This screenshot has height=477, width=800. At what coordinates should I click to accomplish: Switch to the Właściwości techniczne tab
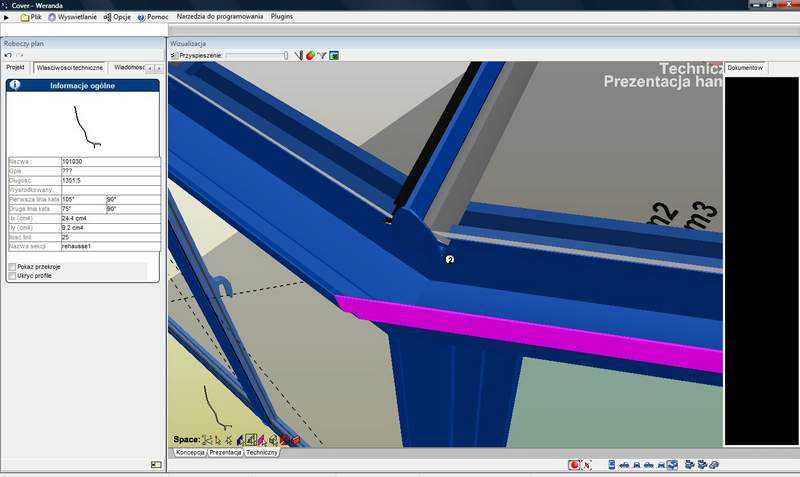(x=69, y=67)
